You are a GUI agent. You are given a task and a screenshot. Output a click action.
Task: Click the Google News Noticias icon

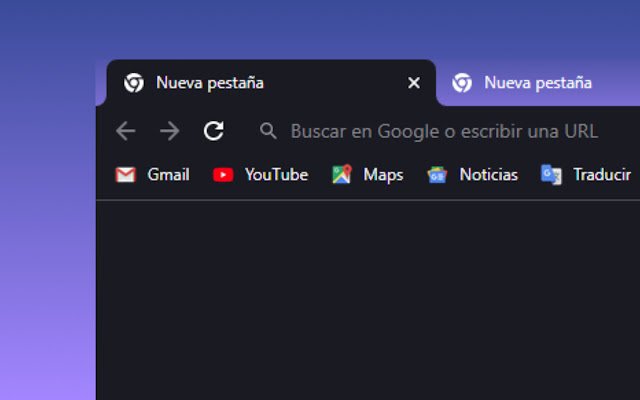pyautogui.click(x=437, y=175)
